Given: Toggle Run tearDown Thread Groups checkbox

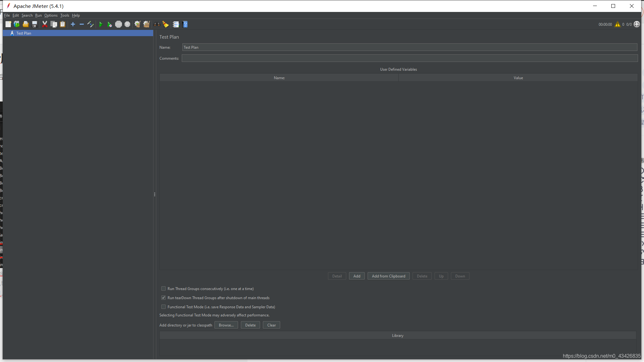Looking at the screenshot, I should 164,298.
